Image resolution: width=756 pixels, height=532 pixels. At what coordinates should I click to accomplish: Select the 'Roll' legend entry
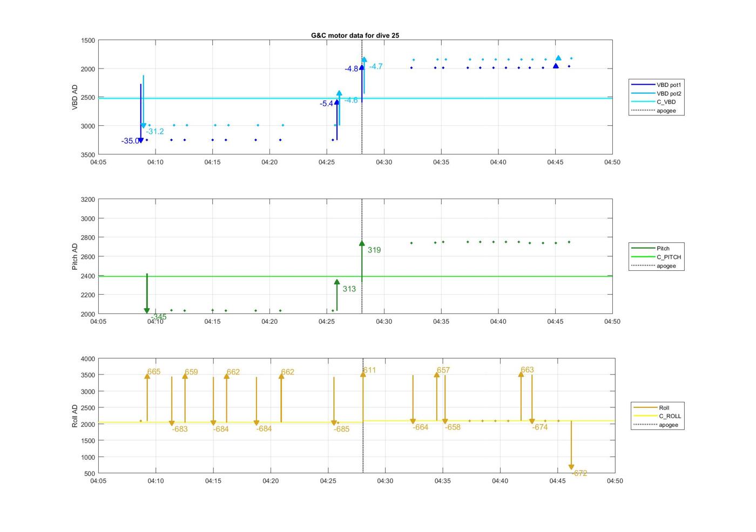[x=652, y=407]
